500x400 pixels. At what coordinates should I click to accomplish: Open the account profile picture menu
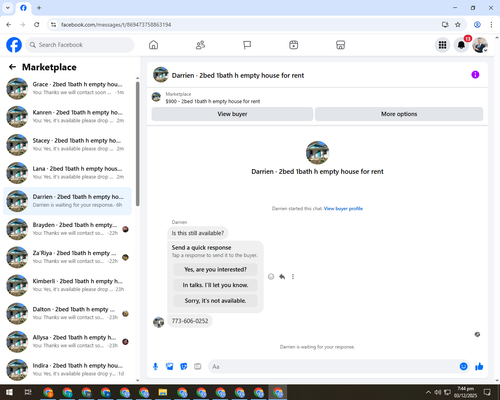(x=480, y=45)
